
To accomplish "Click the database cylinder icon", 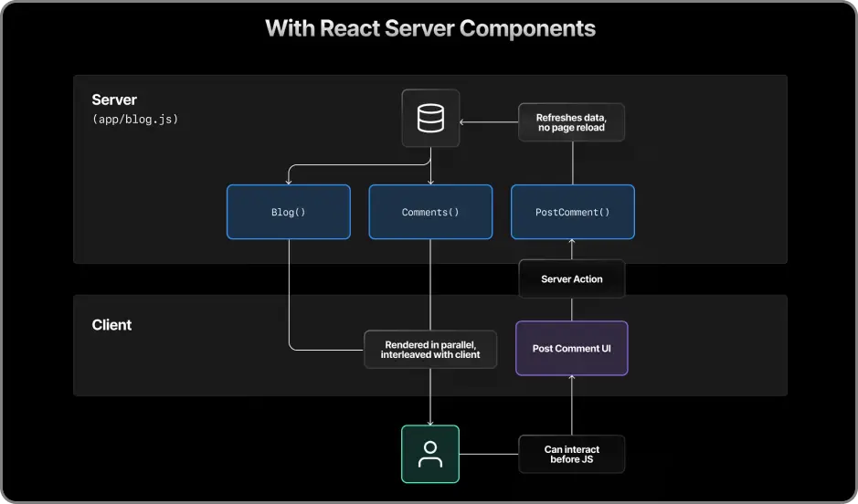I will (x=430, y=118).
